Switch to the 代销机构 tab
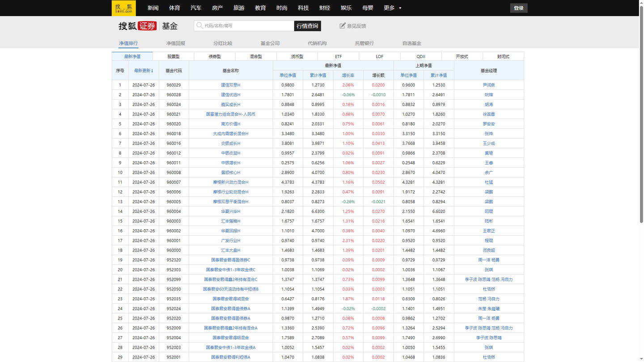Image resolution: width=644 pixels, height=362 pixels. click(317, 43)
